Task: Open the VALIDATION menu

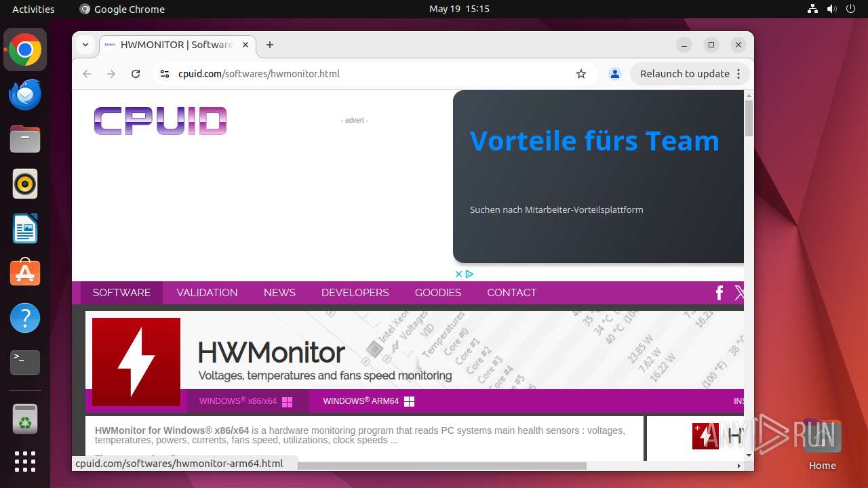Action: [207, 293]
